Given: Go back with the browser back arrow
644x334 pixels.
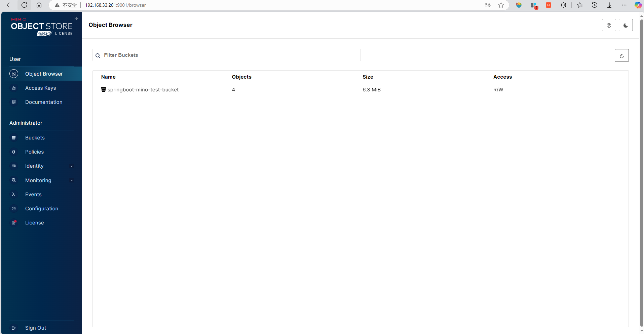Looking at the screenshot, I should 9,5.
